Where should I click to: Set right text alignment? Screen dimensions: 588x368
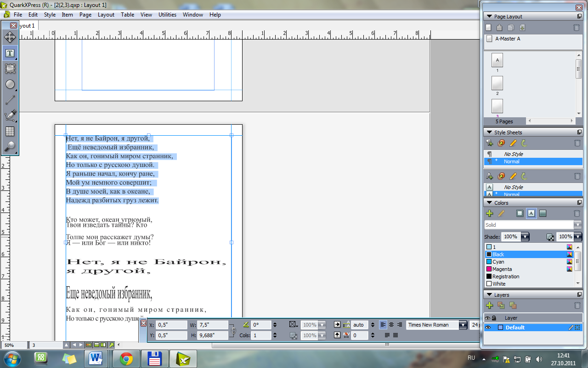click(400, 325)
